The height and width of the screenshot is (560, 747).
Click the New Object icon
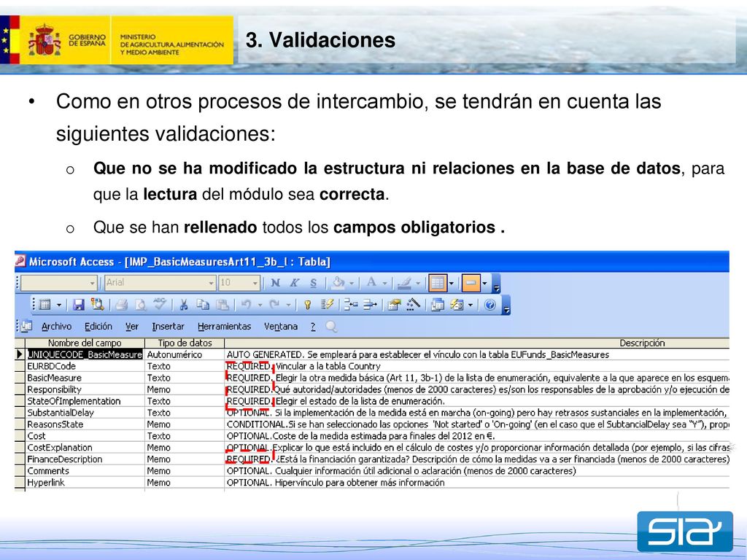(x=457, y=305)
